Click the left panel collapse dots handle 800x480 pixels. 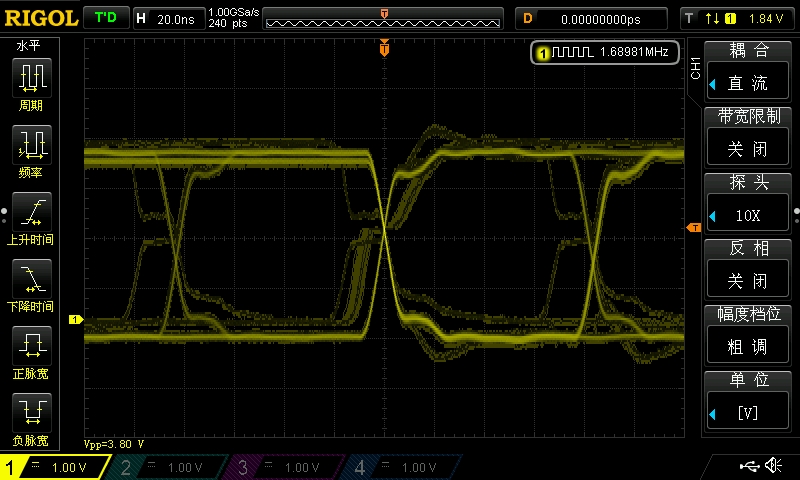4,215
